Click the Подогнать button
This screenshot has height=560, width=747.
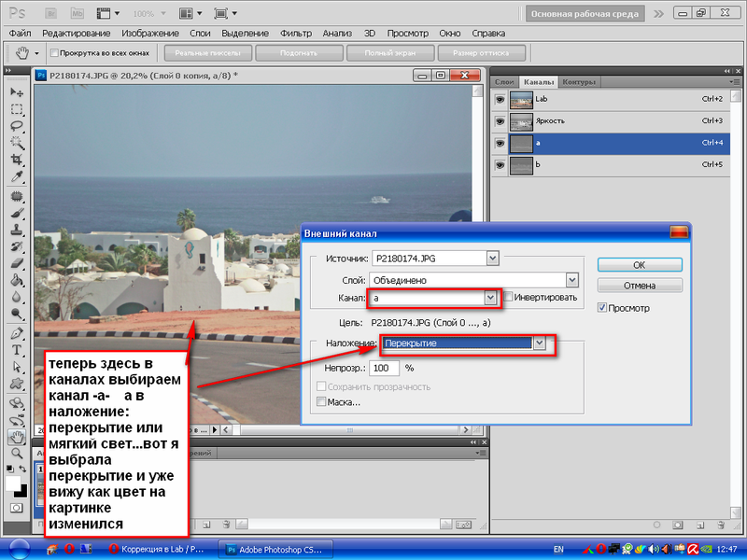[x=299, y=53]
